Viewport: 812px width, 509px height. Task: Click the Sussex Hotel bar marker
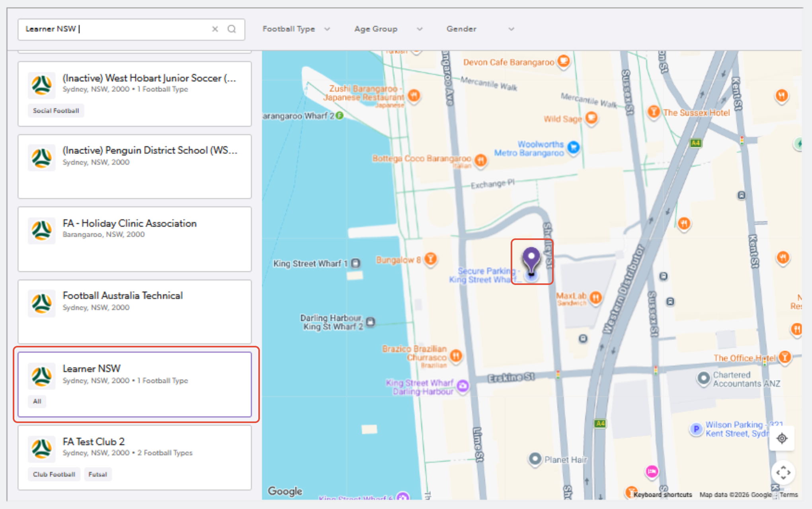pos(654,112)
